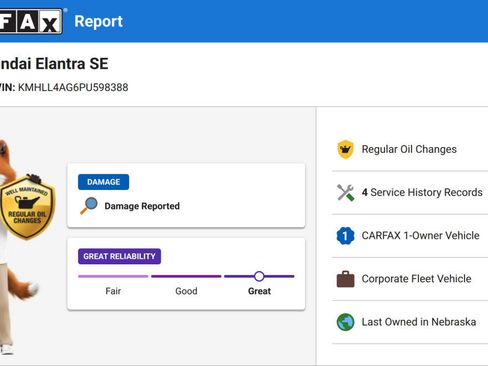Click the Fair reliability label
This screenshot has width=488, height=366.
coord(113,291)
